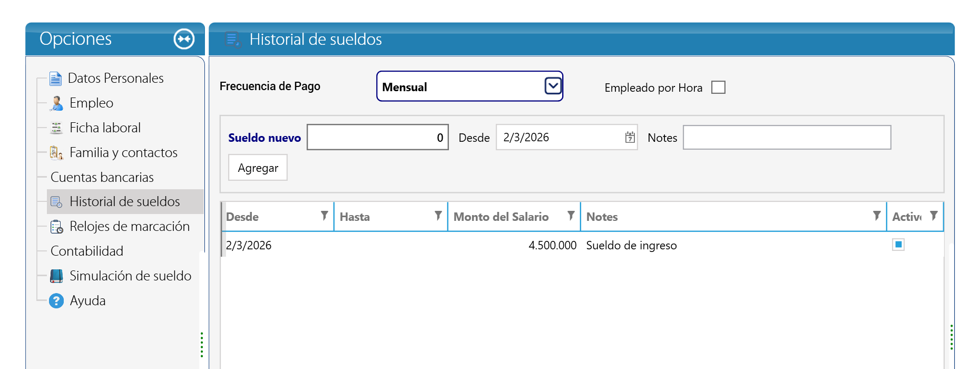Open Empleo section
The height and width of the screenshot is (369, 980).
[x=92, y=103]
